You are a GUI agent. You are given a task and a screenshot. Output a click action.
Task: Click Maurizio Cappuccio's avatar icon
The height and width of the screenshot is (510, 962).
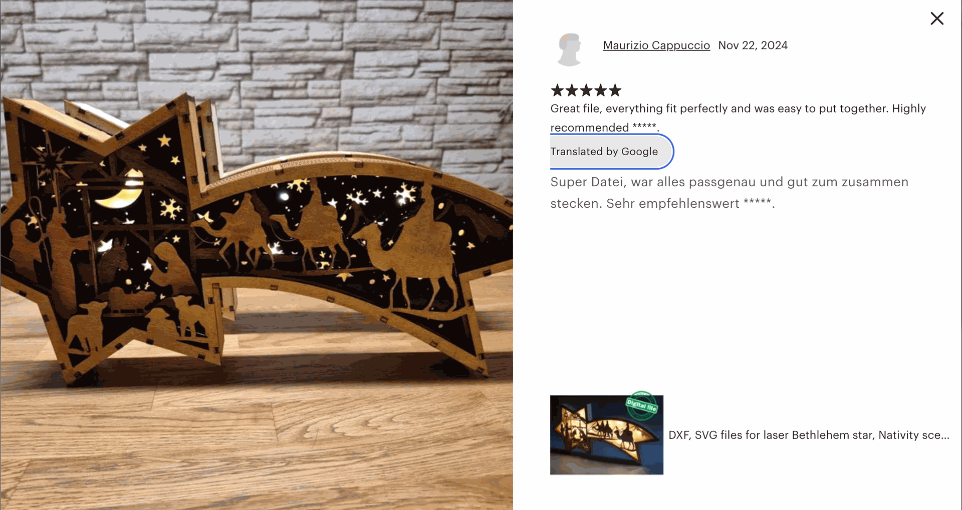point(569,49)
